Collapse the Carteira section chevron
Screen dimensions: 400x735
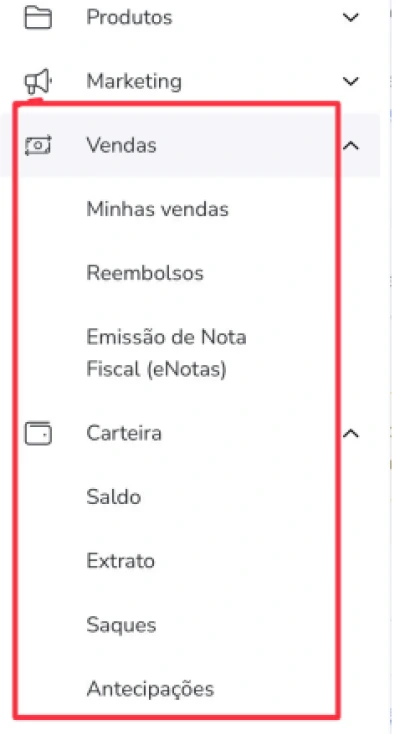click(350, 433)
